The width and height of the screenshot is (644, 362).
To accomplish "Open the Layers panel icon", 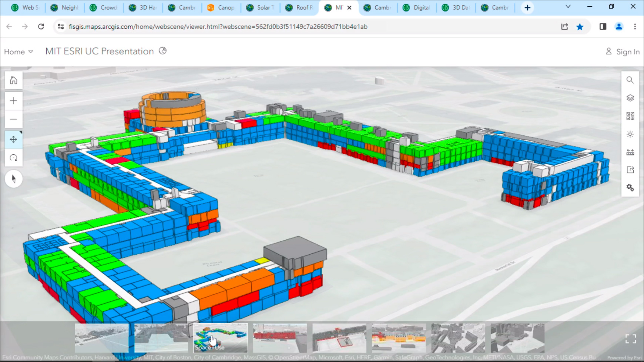I will pos(630,98).
